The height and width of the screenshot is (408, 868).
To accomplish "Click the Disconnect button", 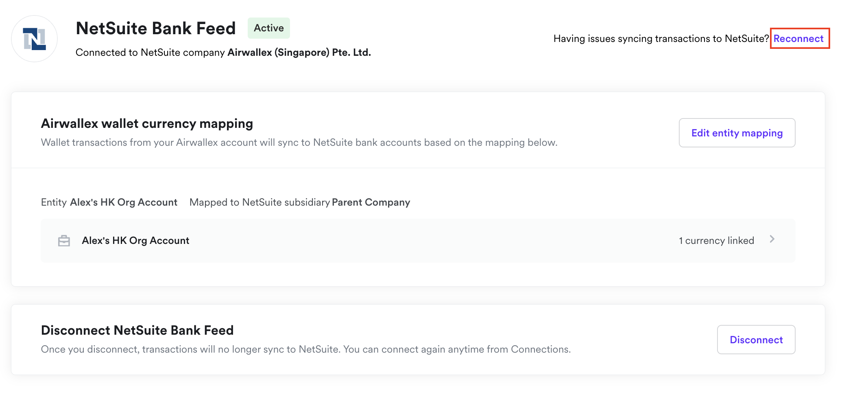I will point(756,340).
